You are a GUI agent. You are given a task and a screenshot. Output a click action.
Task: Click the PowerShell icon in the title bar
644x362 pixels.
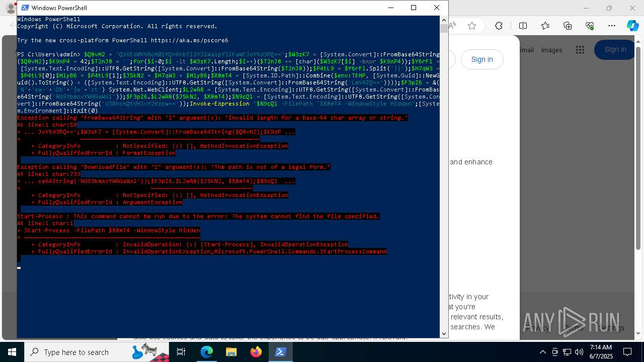(25, 8)
